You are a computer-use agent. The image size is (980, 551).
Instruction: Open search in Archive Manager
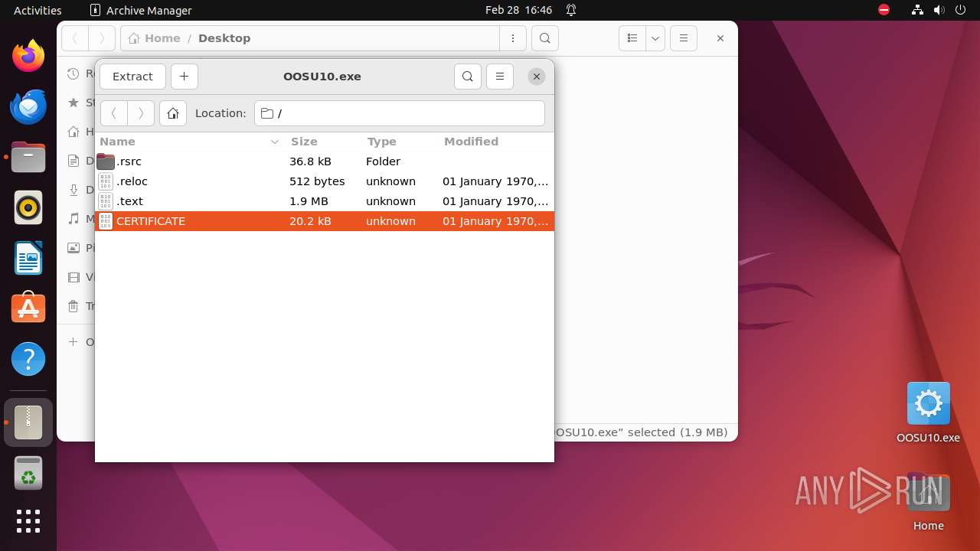468,77
